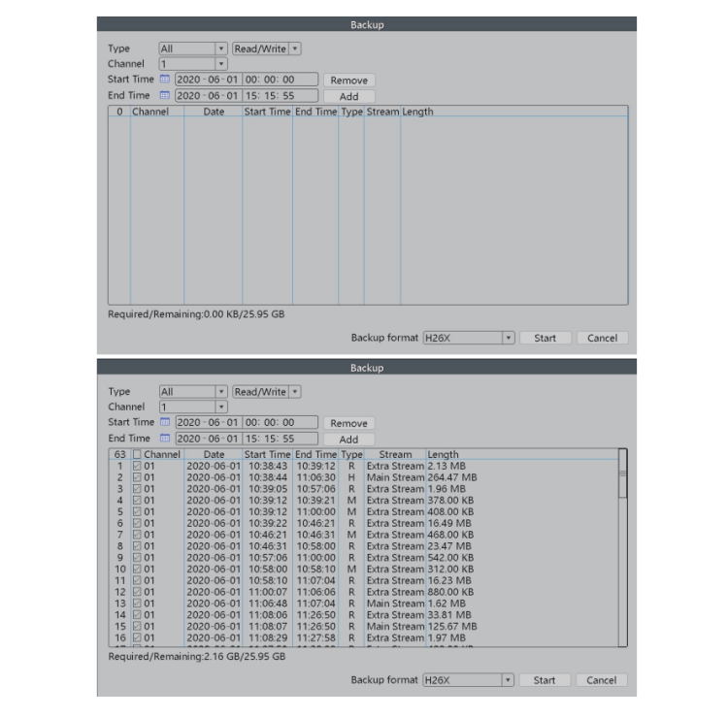This screenshot has height=718, width=728.
Task: Click 'Required/Remaining:0.00 KB/25.95 GB' status text
Action: click(196, 314)
